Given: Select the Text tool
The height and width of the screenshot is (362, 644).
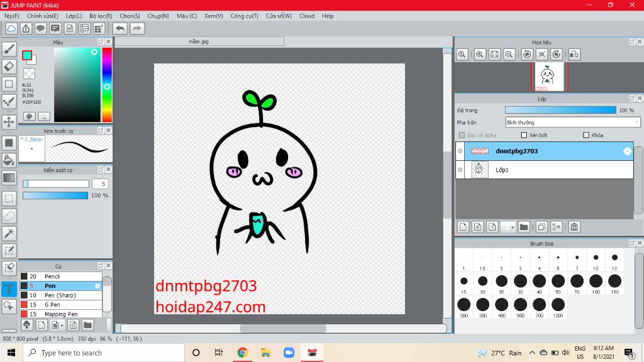Looking at the screenshot, I should (9, 289).
